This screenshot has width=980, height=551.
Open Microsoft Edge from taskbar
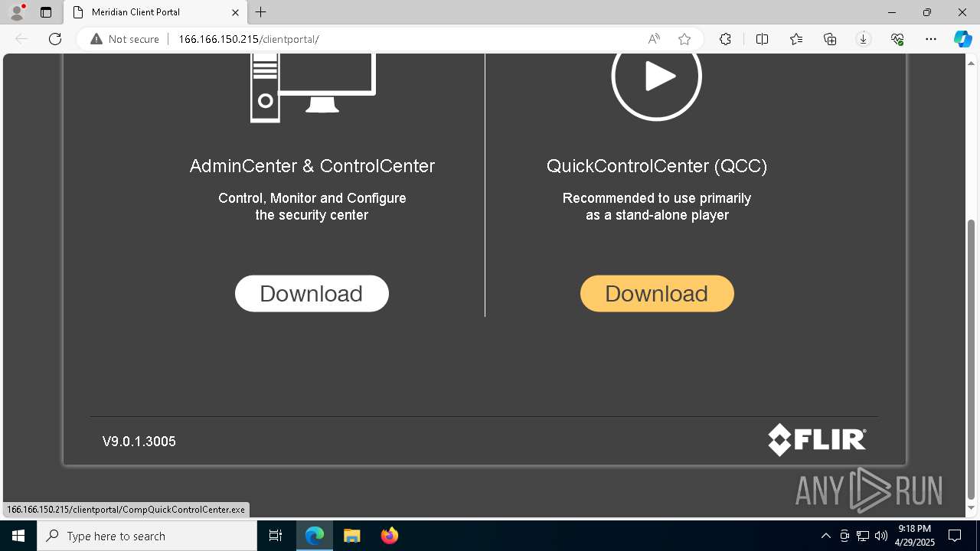point(315,536)
